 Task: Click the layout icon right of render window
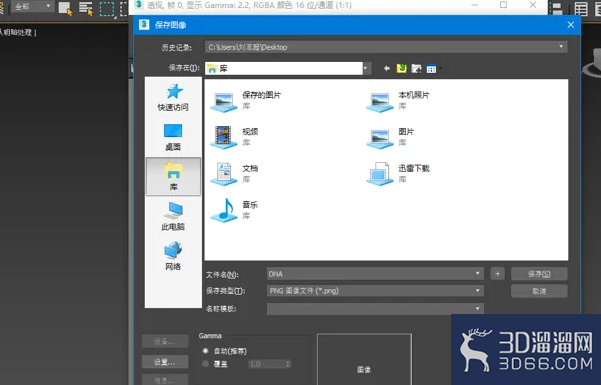[x=557, y=9]
